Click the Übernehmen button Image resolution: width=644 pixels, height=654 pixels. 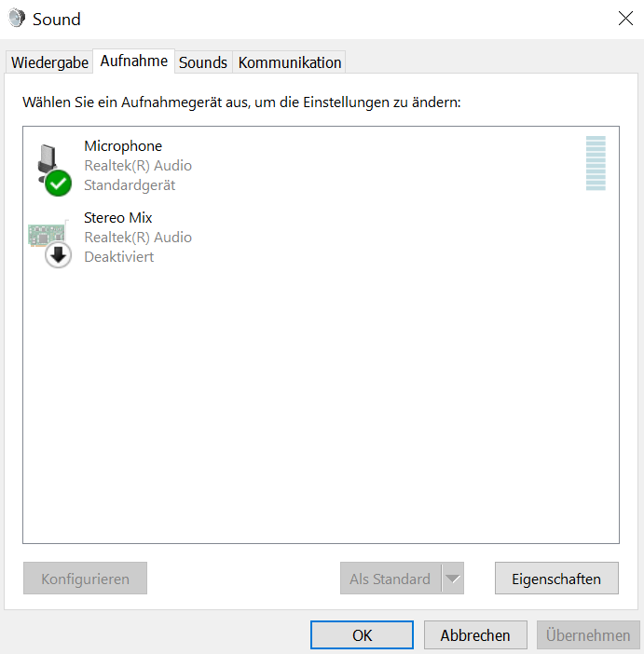[x=588, y=634]
